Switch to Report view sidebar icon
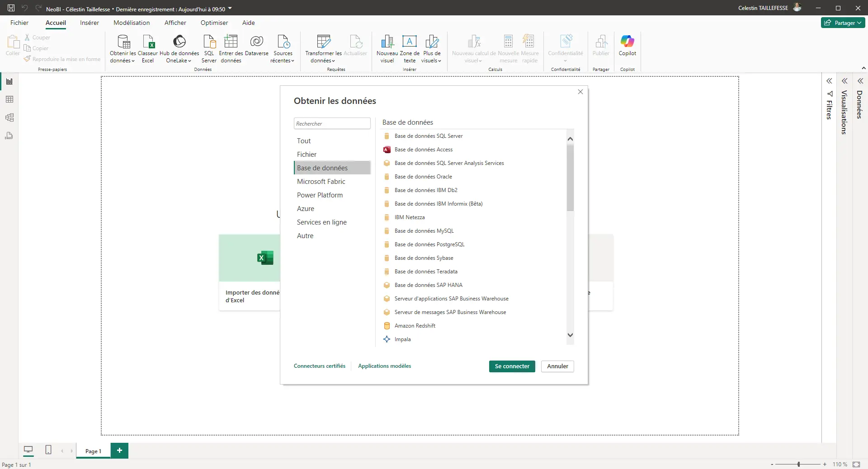Image resolution: width=868 pixels, height=469 pixels. pyautogui.click(x=9, y=81)
